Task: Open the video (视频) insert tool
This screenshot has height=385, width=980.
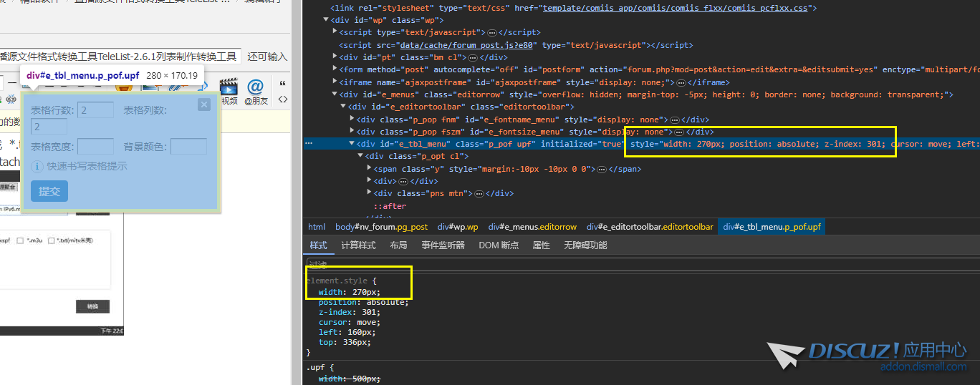Action: coord(229,92)
